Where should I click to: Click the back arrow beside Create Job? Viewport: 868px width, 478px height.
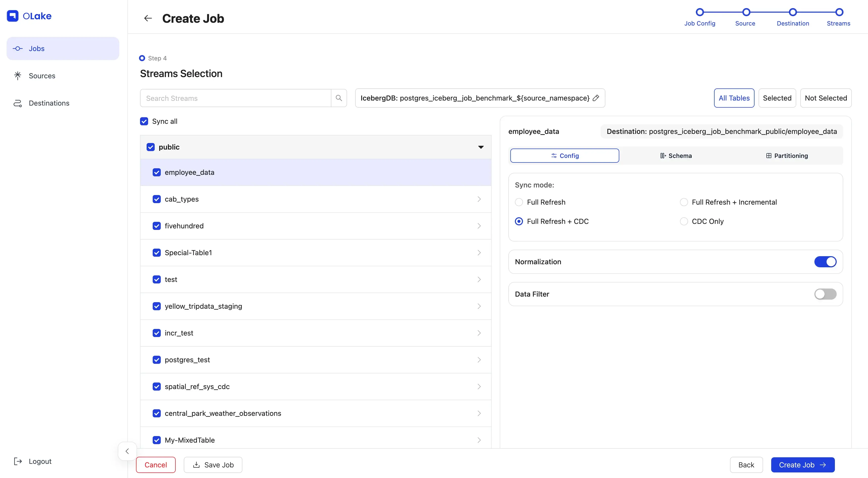[x=148, y=18]
